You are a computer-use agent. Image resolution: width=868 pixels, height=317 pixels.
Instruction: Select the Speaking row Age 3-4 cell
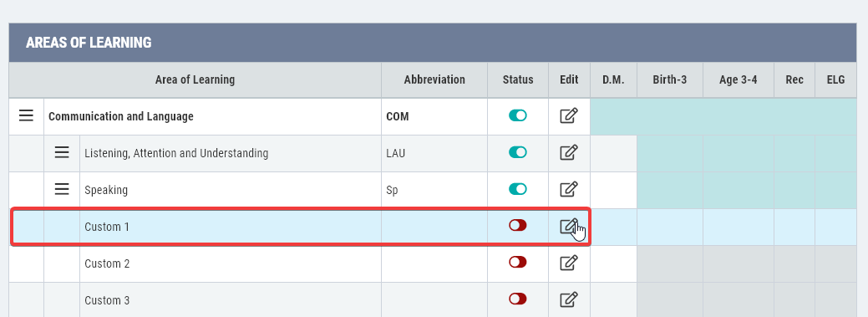pos(739,190)
